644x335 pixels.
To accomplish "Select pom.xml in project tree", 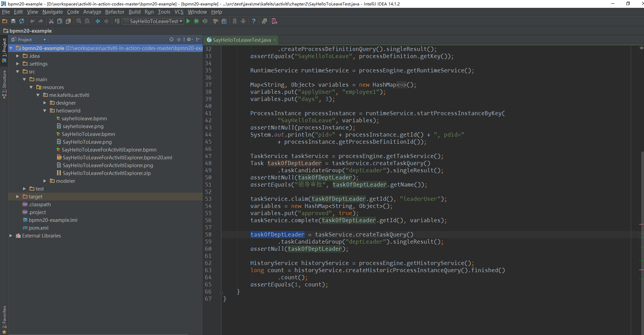I will 38,228.
